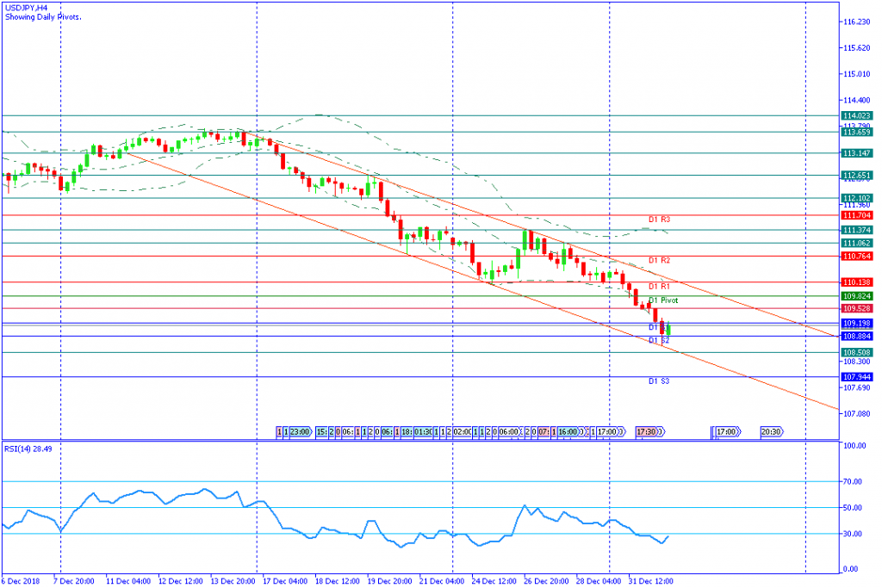Image resolution: width=882 pixels, height=588 pixels.
Task: Click the '6 Dec 2018' date label
Action: [21, 581]
